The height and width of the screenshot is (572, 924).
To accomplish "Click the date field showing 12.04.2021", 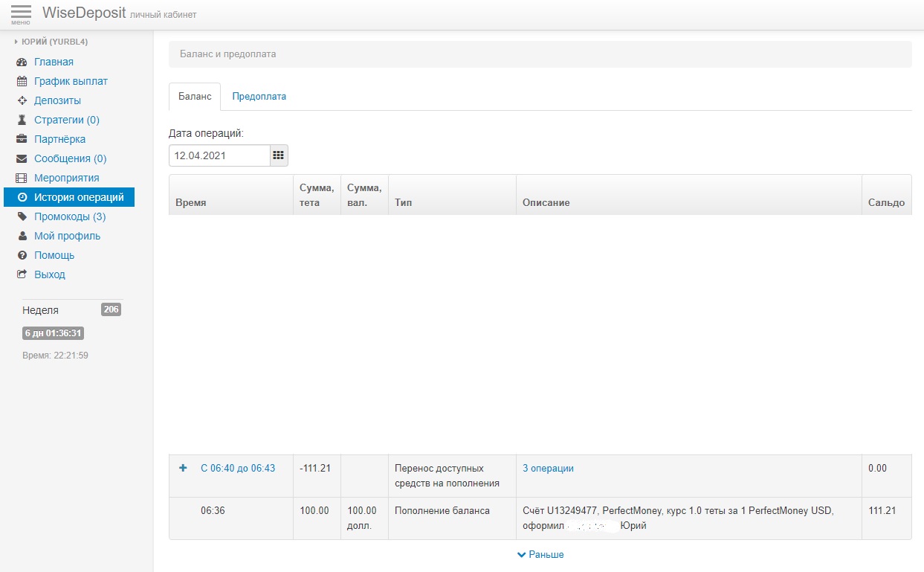I will click(219, 155).
